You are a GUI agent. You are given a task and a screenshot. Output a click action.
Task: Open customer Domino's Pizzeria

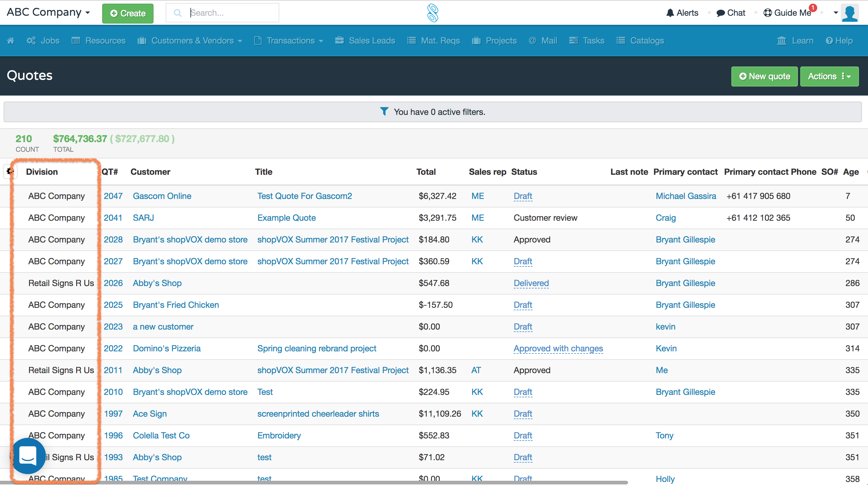point(167,348)
